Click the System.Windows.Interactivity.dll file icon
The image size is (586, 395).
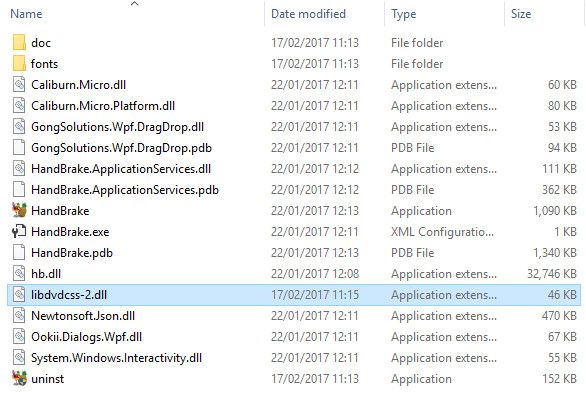[x=19, y=357]
